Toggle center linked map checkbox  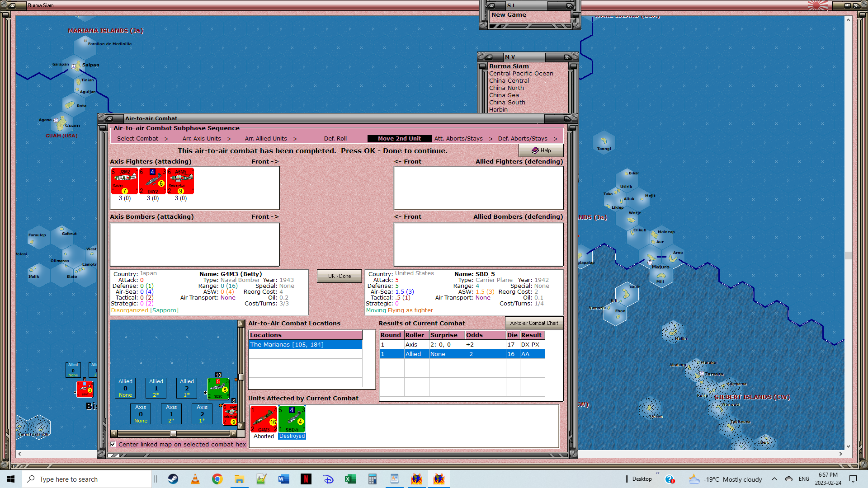pos(113,445)
